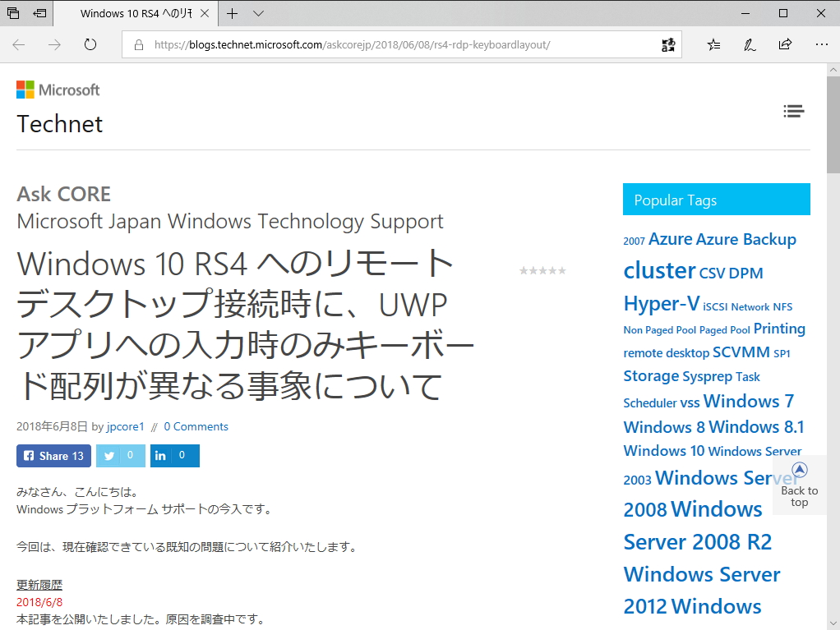Close the Windows 10 RS4 tab
The height and width of the screenshot is (630, 840).
pyautogui.click(x=205, y=13)
